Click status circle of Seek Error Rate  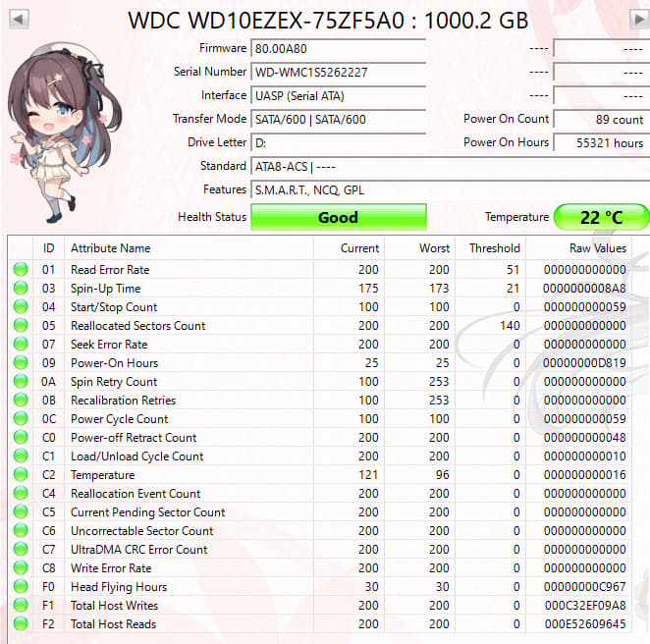click(21, 344)
